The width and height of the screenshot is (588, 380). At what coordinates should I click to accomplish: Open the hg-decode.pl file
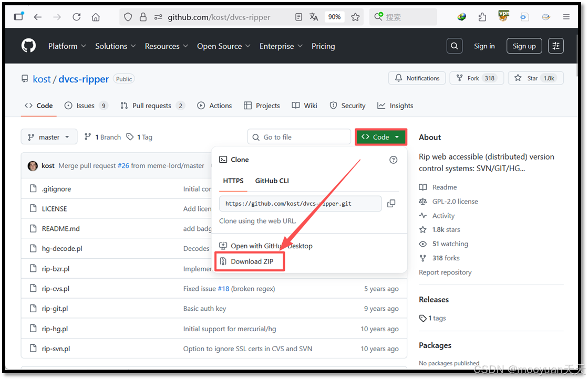62,249
